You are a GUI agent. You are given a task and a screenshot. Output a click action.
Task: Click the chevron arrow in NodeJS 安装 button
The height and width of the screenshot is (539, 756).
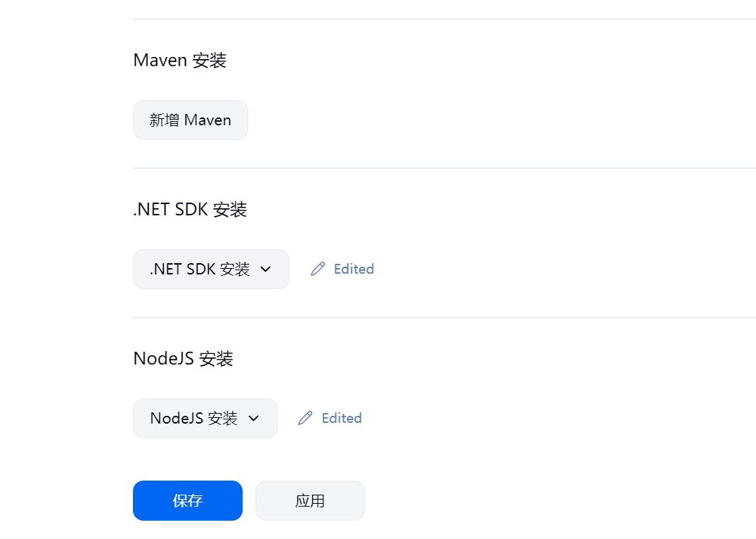click(x=254, y=419)
